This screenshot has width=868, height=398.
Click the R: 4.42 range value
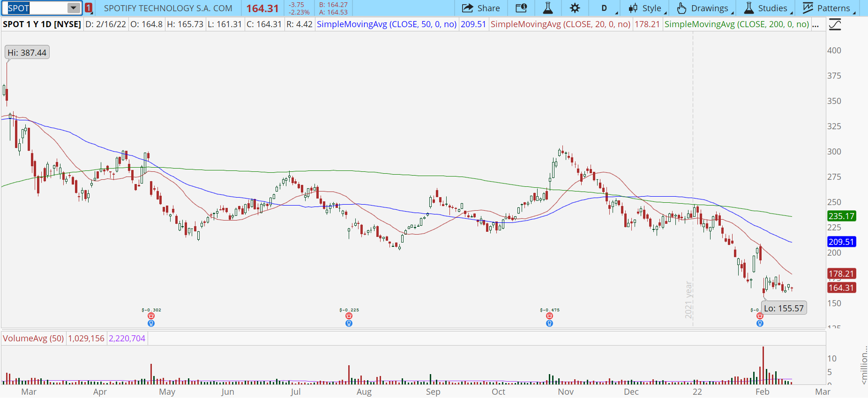tap(299, 24)
